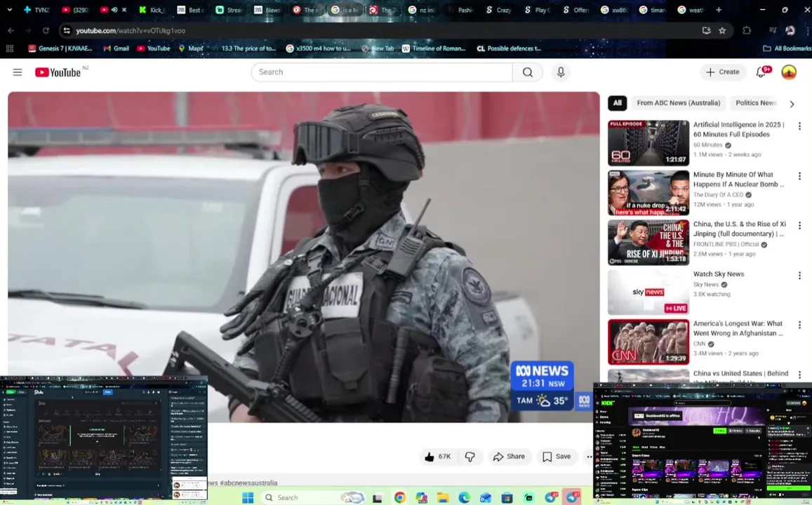
Task: Open the YouTube account avatar menu
Action: [789, 72]
